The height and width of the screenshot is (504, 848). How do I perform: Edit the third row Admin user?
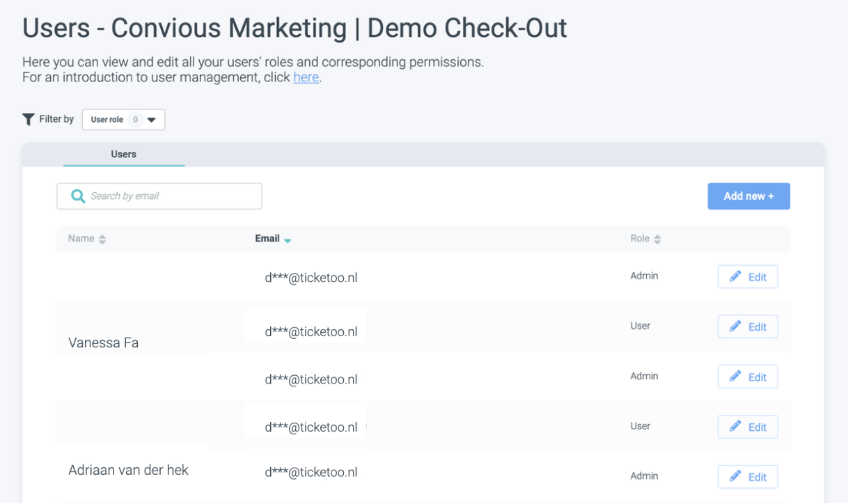tap(748, 377)
